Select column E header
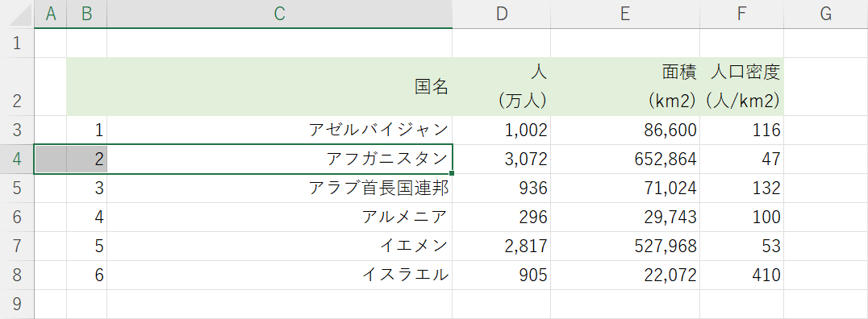Image resolution: width=868 pixels, height=319 pixels. tap(625, 14)
